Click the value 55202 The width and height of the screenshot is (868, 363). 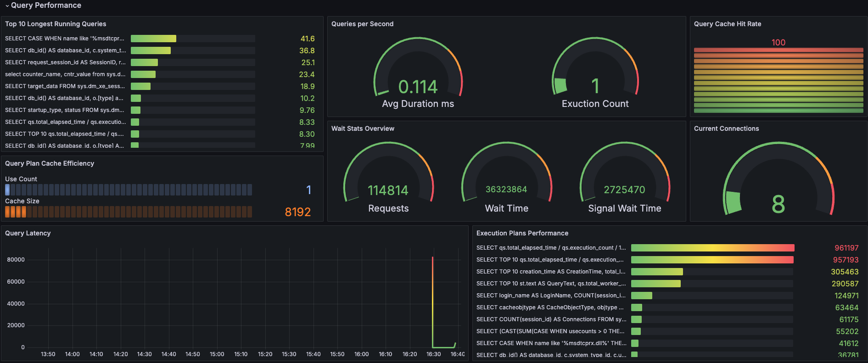tap(847, 331)
